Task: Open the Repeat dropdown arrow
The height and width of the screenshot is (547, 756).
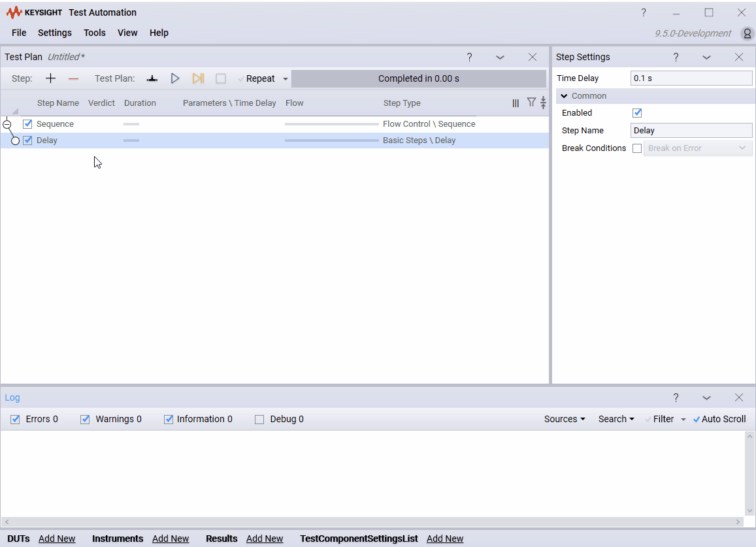Action: click(x=286, y=79)
